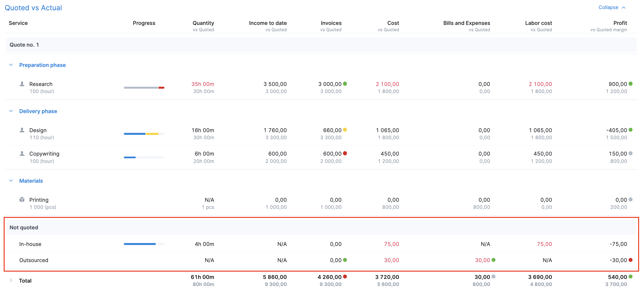Click the red status dot on Copywriting invoices

point(345,153)
